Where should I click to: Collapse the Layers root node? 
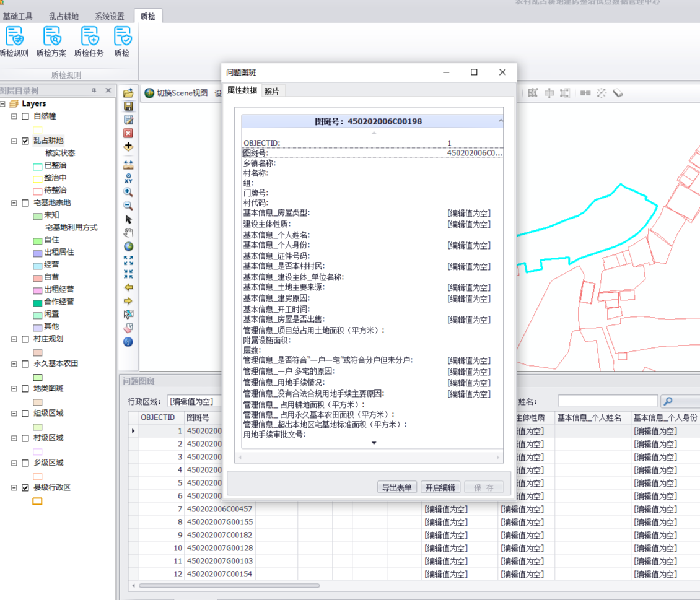2,103
